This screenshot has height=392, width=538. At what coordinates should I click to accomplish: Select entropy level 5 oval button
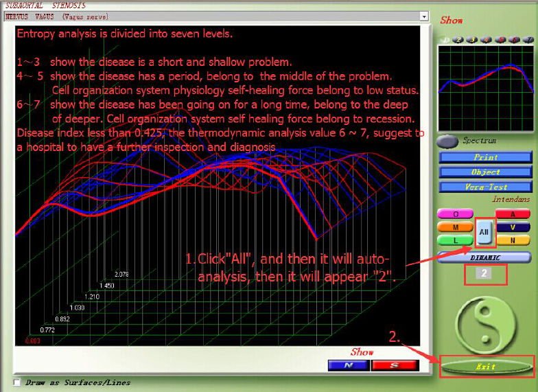[500, 40]
